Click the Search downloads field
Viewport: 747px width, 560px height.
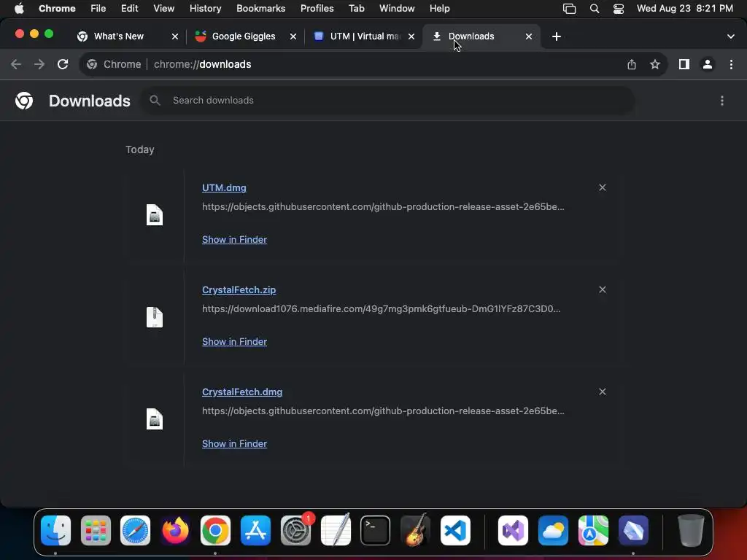[x=387, y=101]
